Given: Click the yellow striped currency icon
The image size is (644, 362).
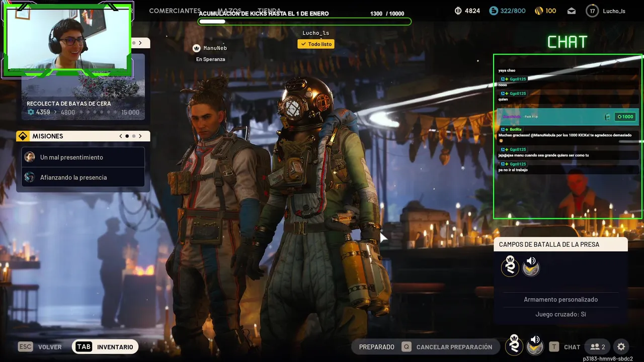Looking at the screenshot, I should (538, 11).
